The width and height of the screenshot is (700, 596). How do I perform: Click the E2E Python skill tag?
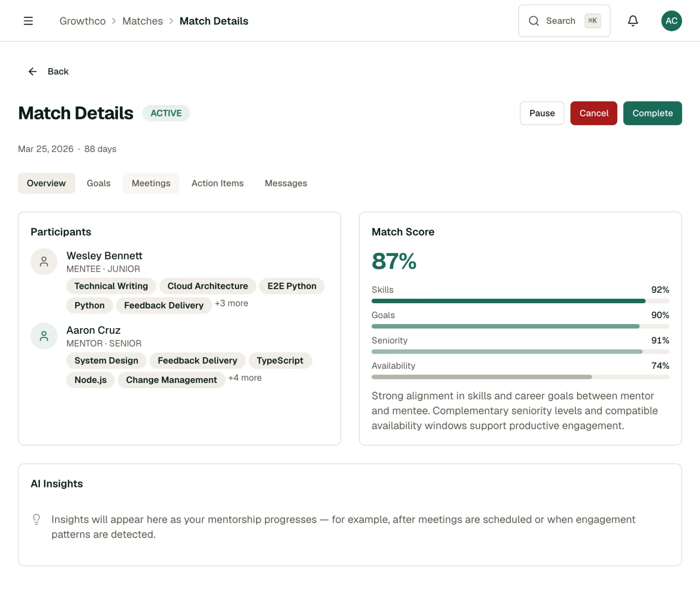(x=292, y=286)
